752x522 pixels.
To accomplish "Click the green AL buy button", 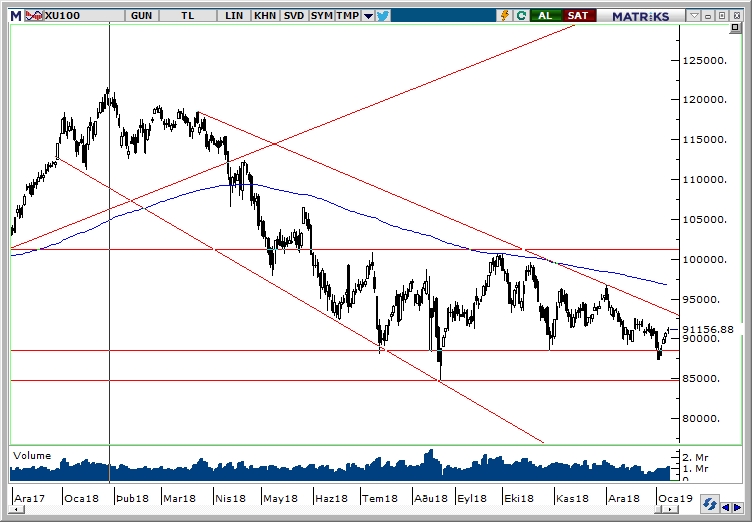I will click(545, 16).
